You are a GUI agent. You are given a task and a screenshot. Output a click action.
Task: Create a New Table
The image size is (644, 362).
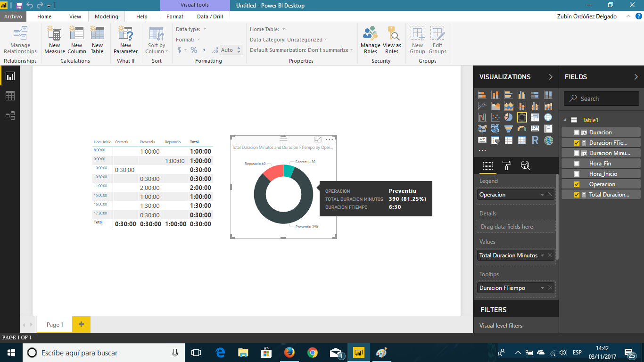point(97,41)
